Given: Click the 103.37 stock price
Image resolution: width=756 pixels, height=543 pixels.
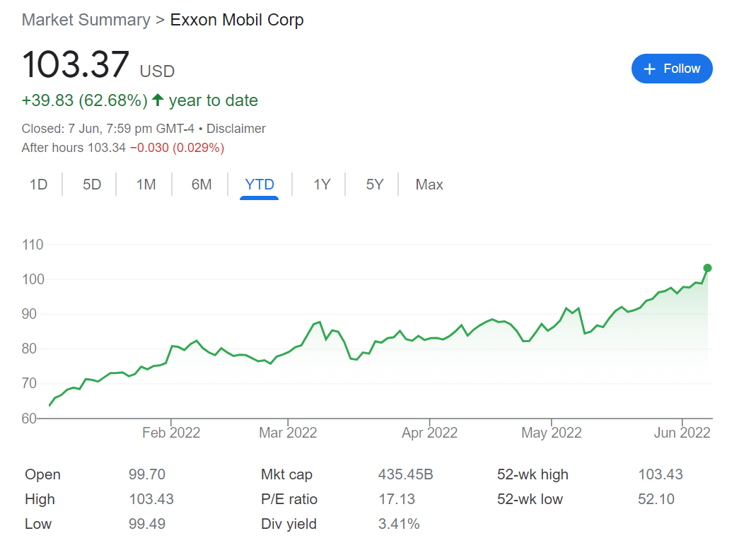Looking at the screenshot, I should 76,64.
